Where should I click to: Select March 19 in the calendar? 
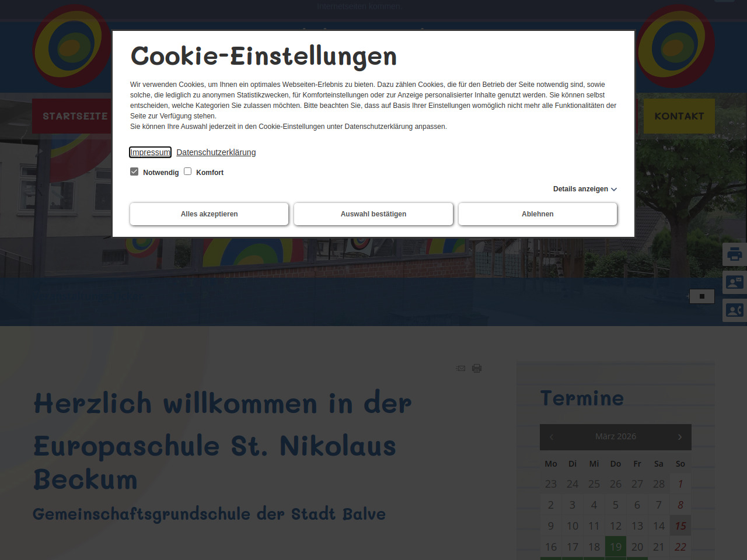(616, 547)
